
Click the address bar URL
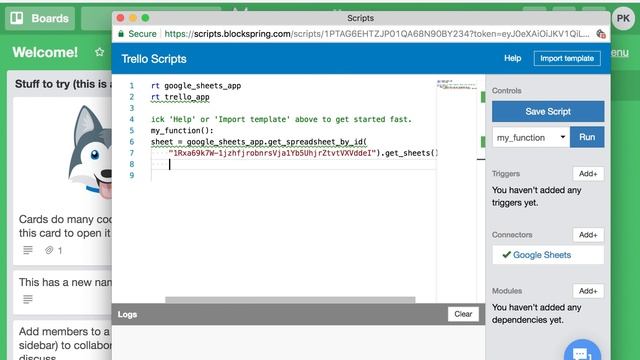coord(376,34)
